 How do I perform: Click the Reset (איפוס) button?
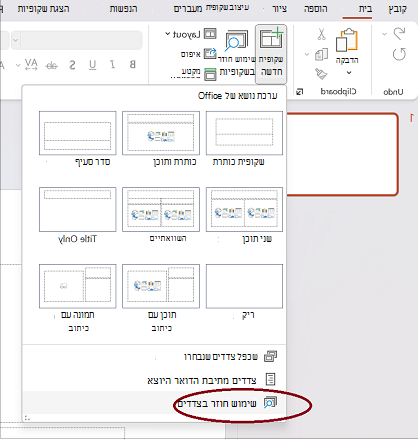199,54
